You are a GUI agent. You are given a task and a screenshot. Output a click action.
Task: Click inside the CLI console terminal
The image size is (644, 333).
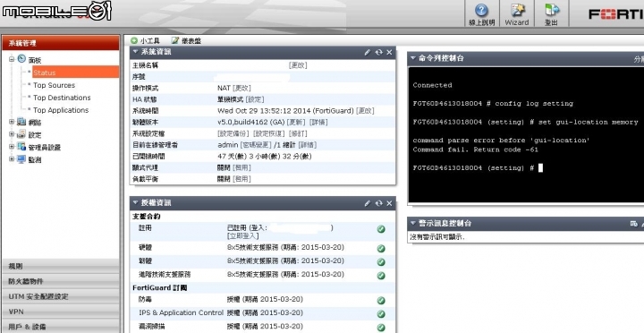pyautogui.click(x=526, y=135)
